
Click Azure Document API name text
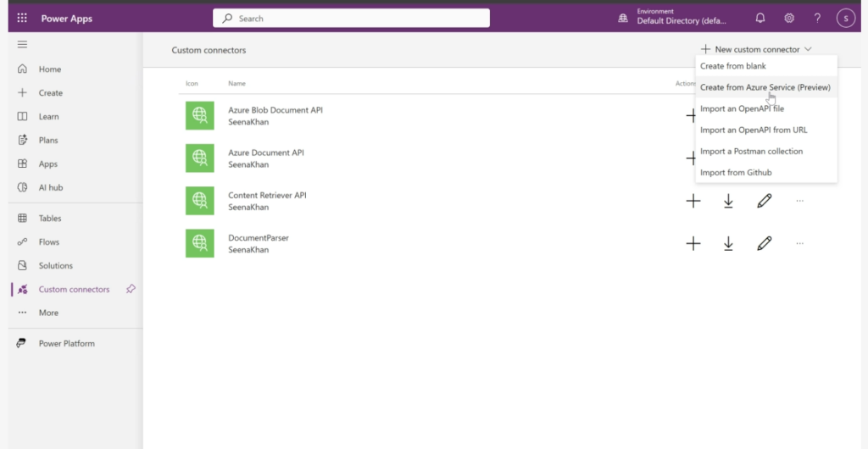point(265,152)
